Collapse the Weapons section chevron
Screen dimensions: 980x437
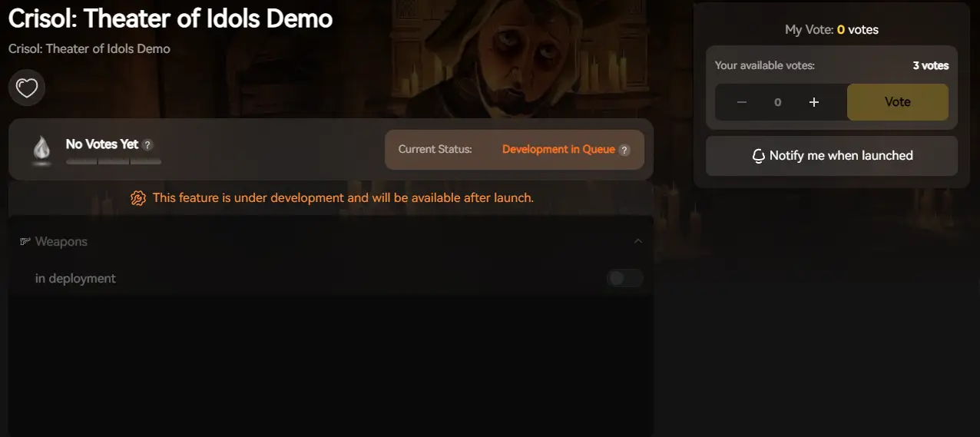coord(637,241)
